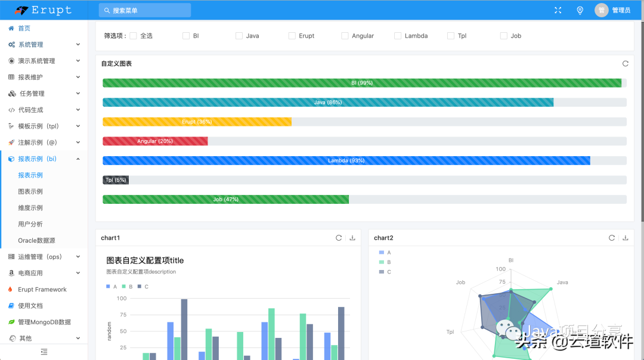
Task: Click the sidebar collapse icon at bottom
Action: tap(44, 353)
